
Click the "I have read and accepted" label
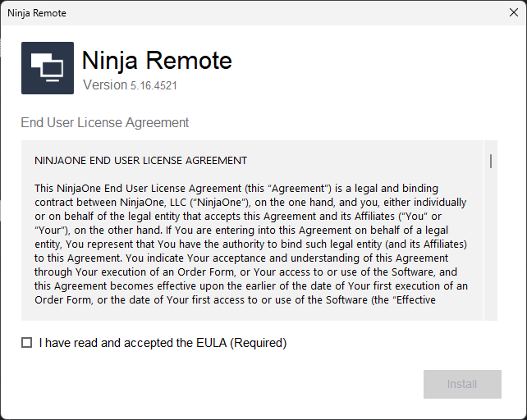click(163, 343)
